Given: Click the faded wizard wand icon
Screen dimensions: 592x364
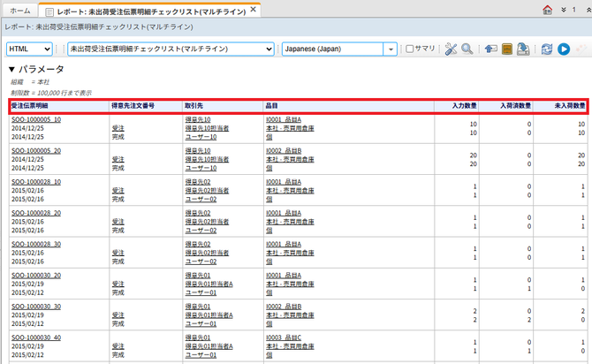Looking at the screenshot, I should tap(581, 49).
